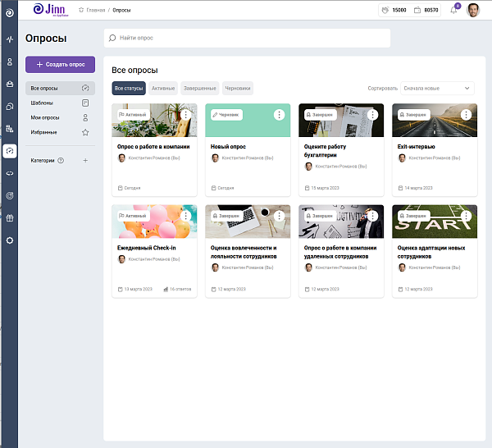This screenshot has height=448, width=492.
Task: Open three-dot menu on Exit-интервью card
Action: coord(467,115)
